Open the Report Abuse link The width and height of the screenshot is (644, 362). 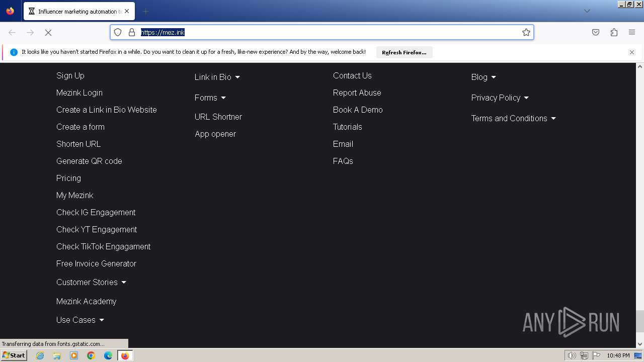(x=357, y=93)
